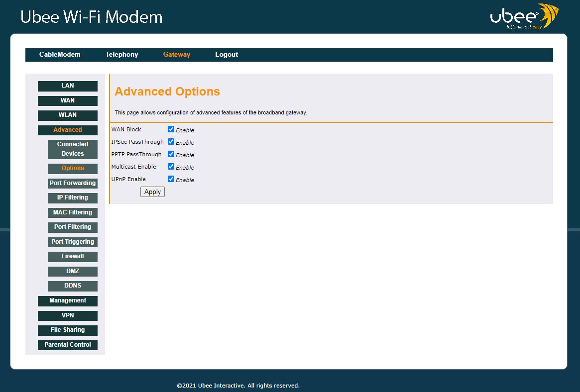Click Logout in the top navigation
The image size is (580, 392).
pyautogui.click(x=227, y=55)
